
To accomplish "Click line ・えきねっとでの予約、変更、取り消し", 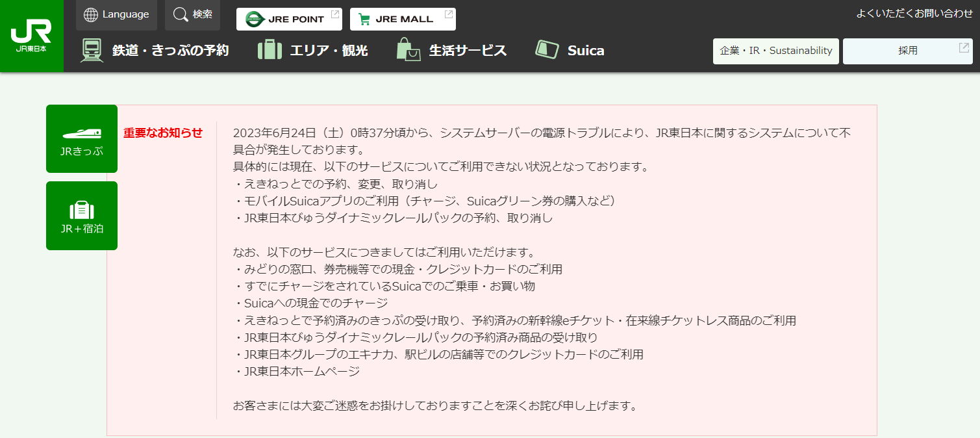I will (335, 184).
